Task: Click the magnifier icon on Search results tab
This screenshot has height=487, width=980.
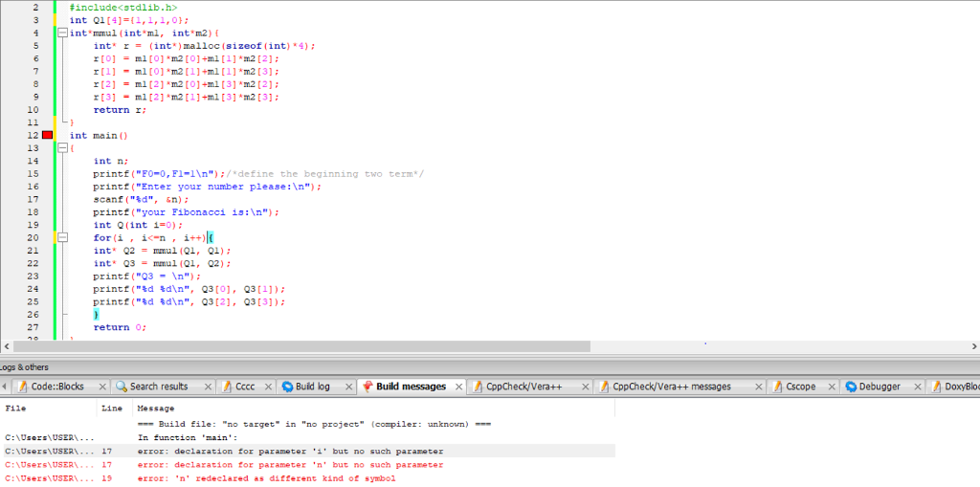Action: click(122, 387)
